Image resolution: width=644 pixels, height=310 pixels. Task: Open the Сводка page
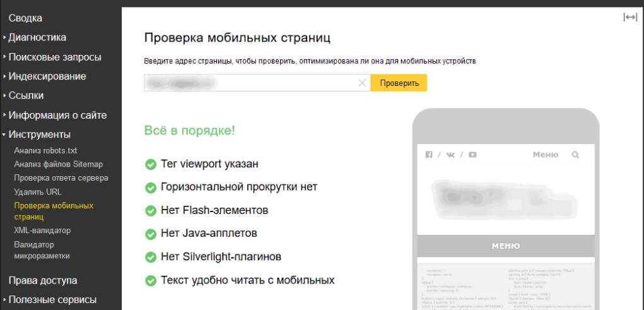click(x=25, y=18)
